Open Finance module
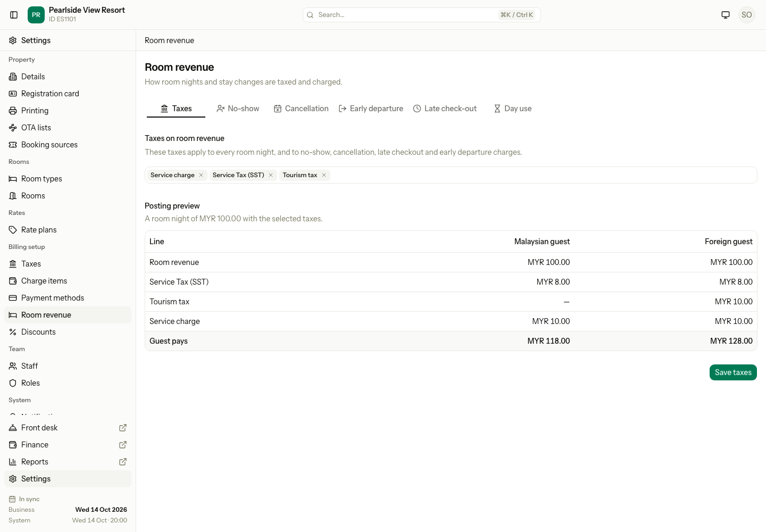 pyautogui.click(x=68, y=445)
